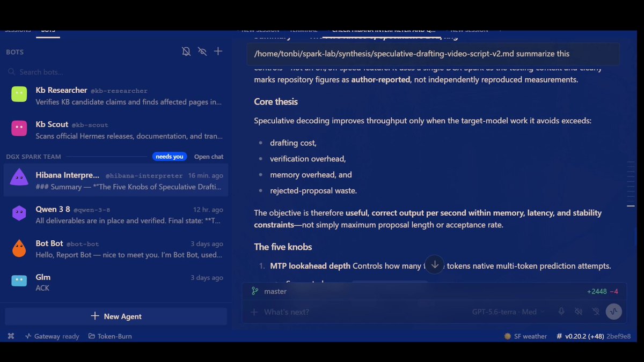Select the Kb Scout bot avatar
644x362 pixels.
[19, 129]
